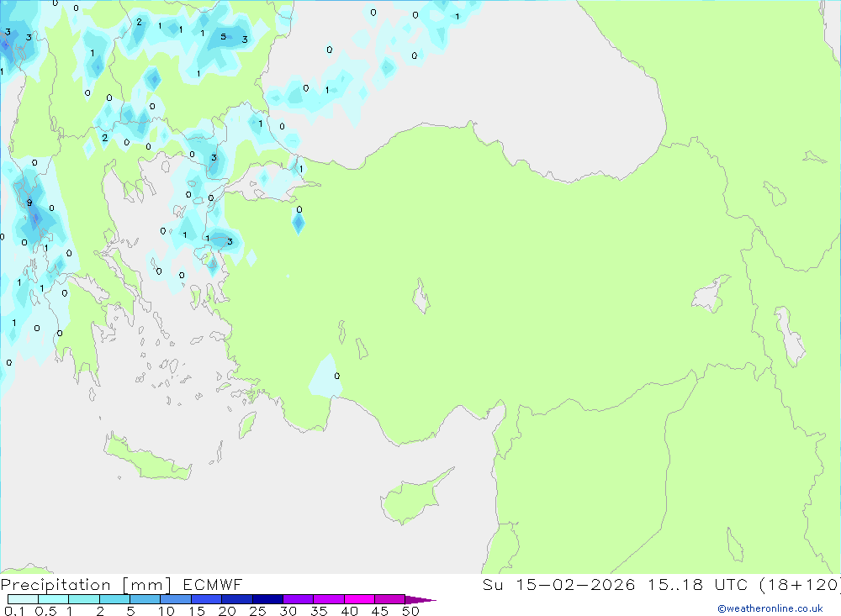The height and width of the screenshot is (616, 841).
Task: Click the '15..18 UTC' time label
Action: [x=698, y=584]
